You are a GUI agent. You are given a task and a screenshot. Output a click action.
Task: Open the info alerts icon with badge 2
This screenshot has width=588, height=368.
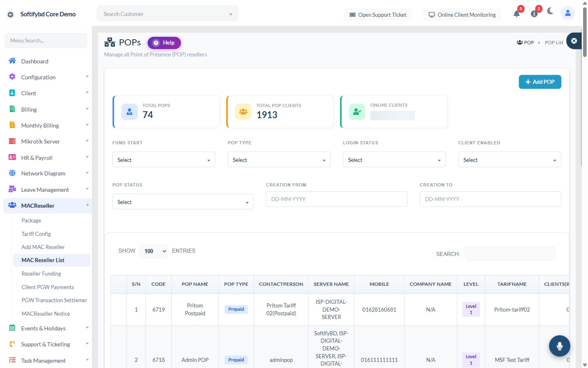pos(534,14)
